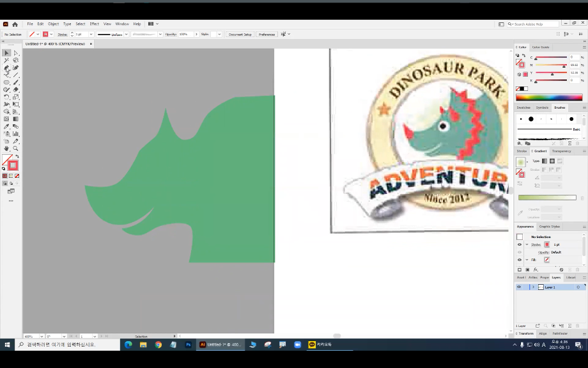This screenshot has width=588, height=368.
Task: Open the zoom level dropdown at 400%
Action: (42, 336)
